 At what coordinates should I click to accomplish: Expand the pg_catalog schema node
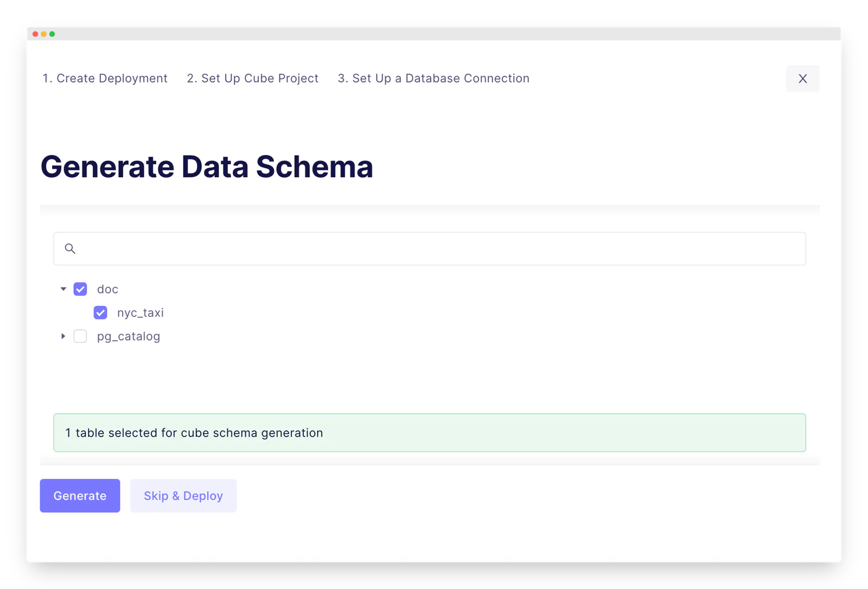click(x=63, y=336)
